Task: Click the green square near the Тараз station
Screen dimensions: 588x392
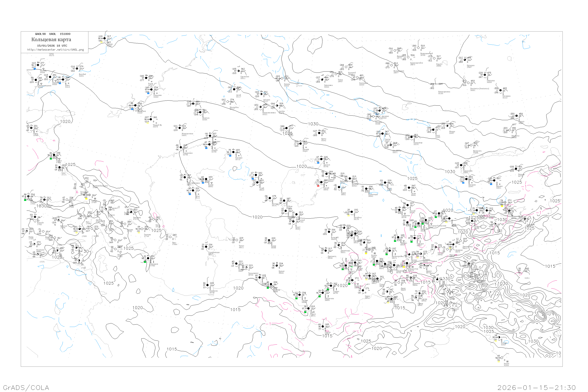Action: tap(436, 217)
